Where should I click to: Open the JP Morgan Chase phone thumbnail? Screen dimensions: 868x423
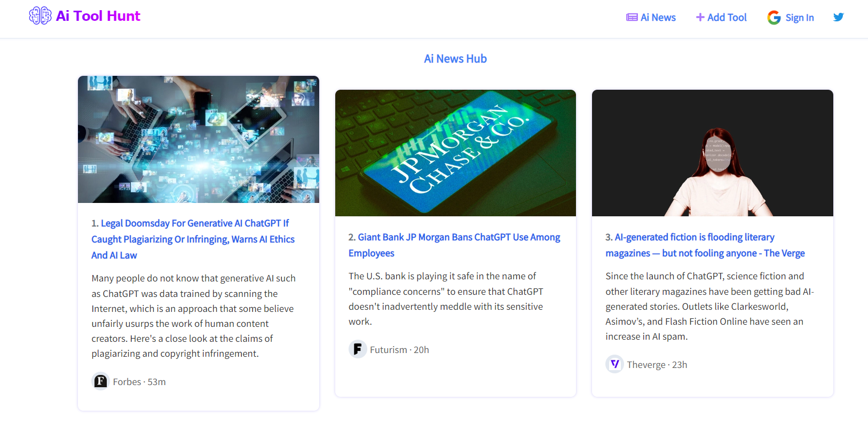[455, 153]
